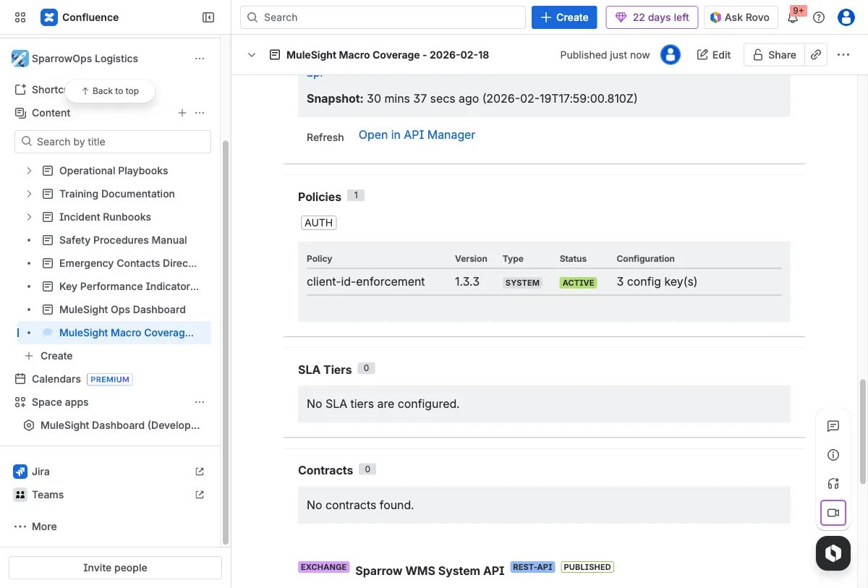Click the Edit page button
Screen dimensions: 868x588
[714, 55]
